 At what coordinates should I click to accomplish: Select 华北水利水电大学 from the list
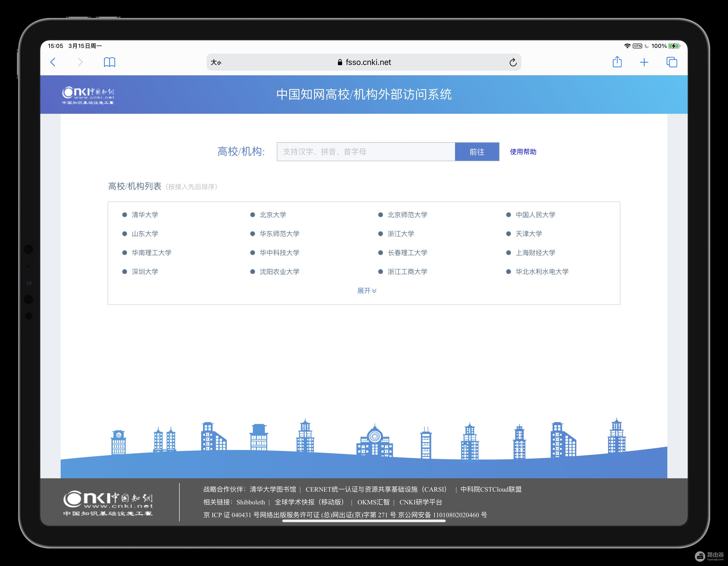coord(542,272)
